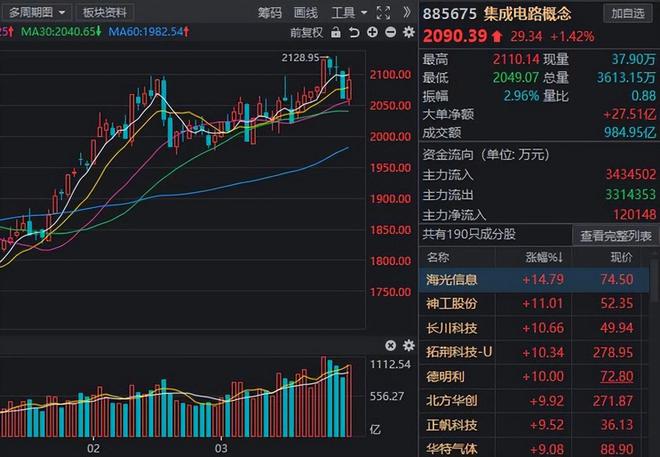Image resolution: width=660 pixels, height=457 pixels.
Task: Click the 集成电路概念 sector title
Action: tap(527, 14)
